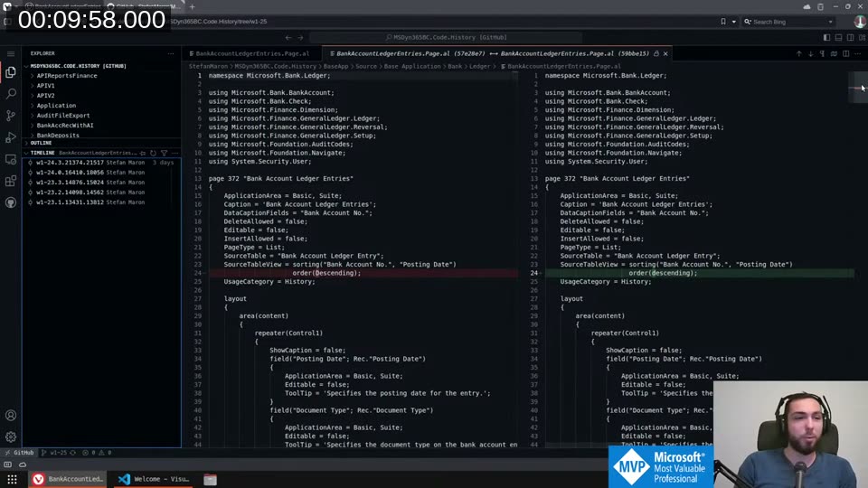Select timeline commit w1-24.3.21374.21517
The image size is (868, 488).
(x=101, y=163)
